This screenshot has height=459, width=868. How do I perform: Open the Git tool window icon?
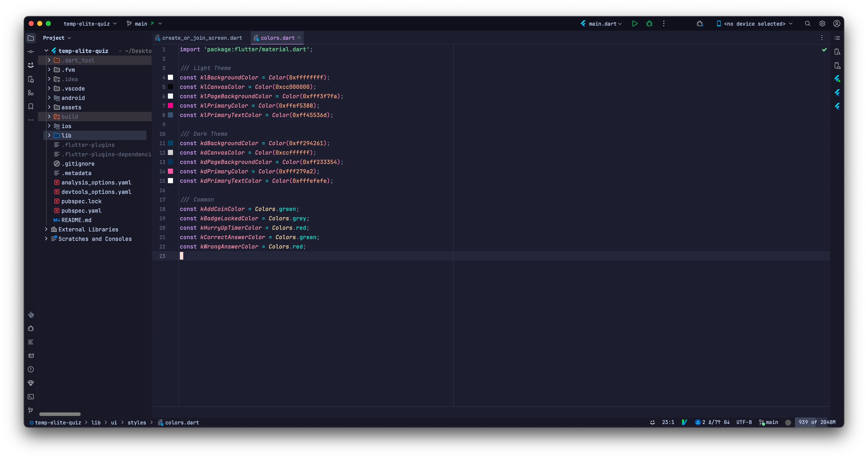click(x=31, y=410)
